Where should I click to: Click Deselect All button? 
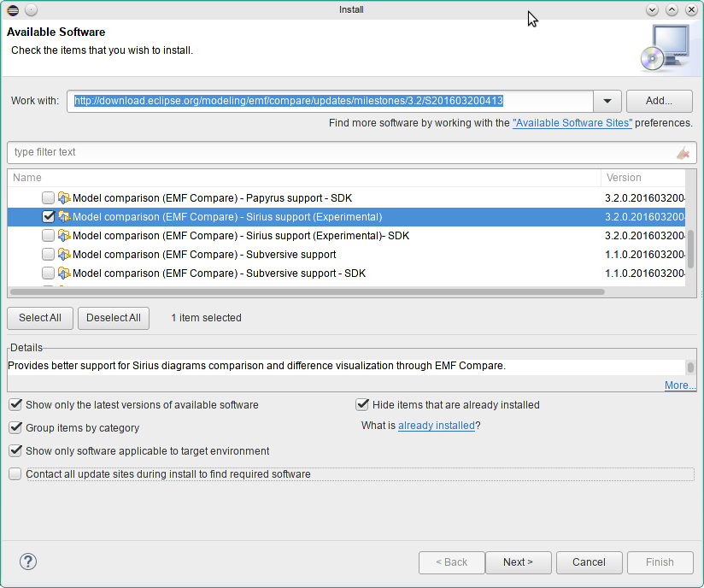coord(114,318)
